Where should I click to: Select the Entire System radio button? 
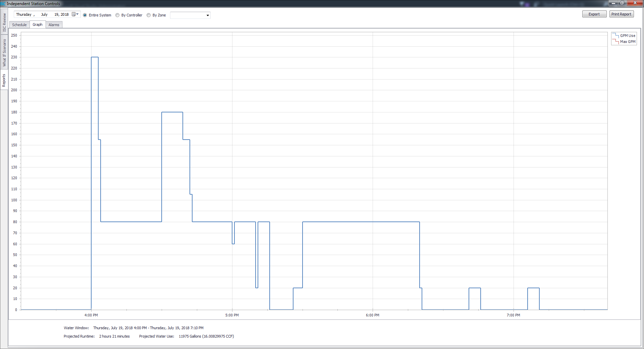click(x=85, y=15)
